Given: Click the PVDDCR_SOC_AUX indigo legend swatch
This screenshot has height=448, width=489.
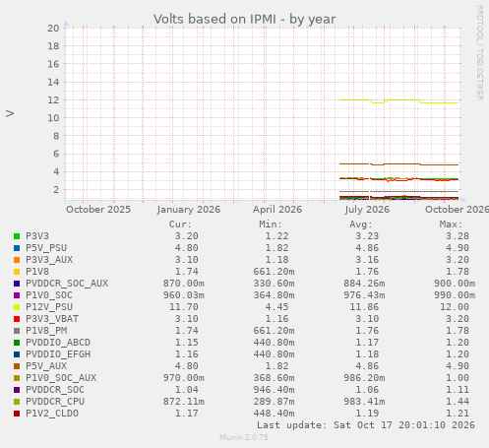Looking at the screenshot, I should click(17, 284).
